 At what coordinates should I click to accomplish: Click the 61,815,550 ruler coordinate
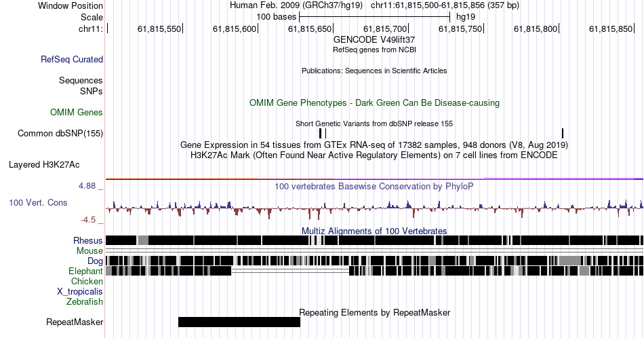tap(159, 29)
